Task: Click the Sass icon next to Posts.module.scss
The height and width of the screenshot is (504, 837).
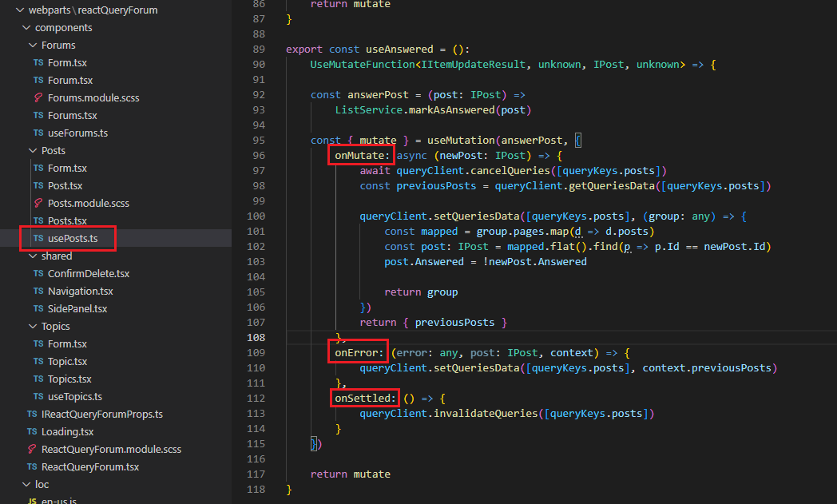Action: tap(38, 203)
